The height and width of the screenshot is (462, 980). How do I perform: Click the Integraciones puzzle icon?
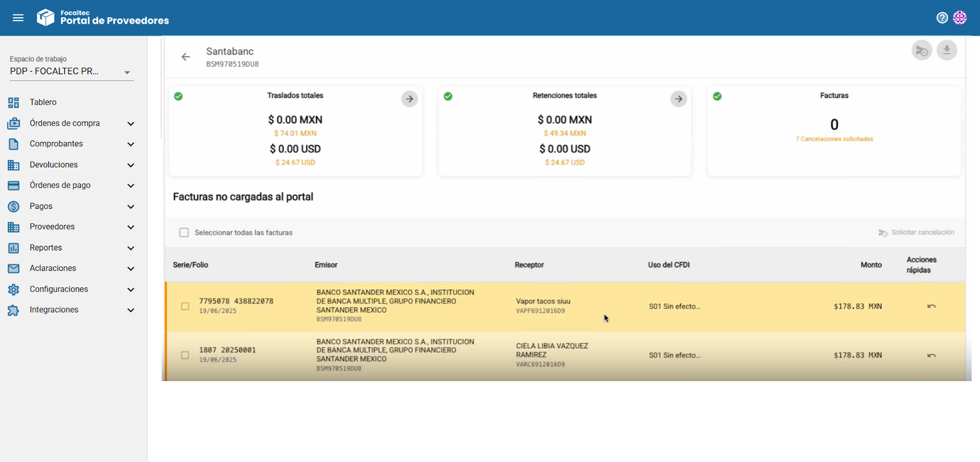click(x=13, y=310)
